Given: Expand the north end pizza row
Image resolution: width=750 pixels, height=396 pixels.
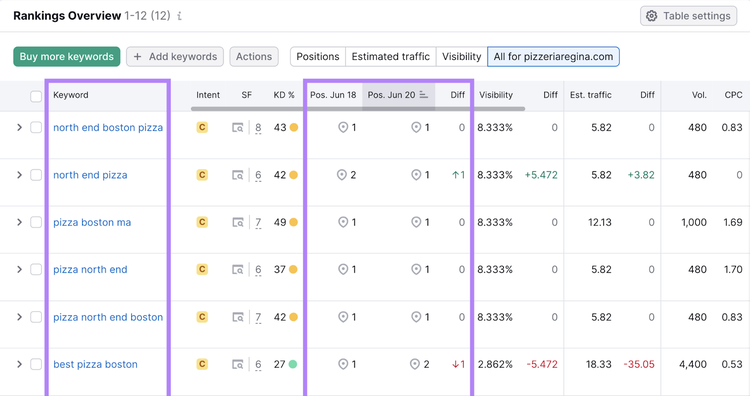Looking at the screenshot, I should [x=20, y=175].
